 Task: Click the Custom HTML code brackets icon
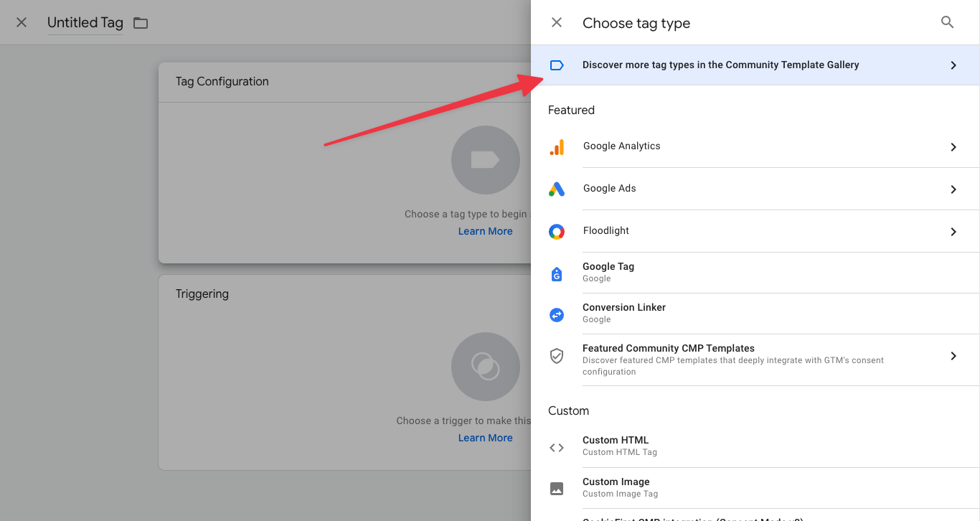pyautogui.click(x=557, y=448)
